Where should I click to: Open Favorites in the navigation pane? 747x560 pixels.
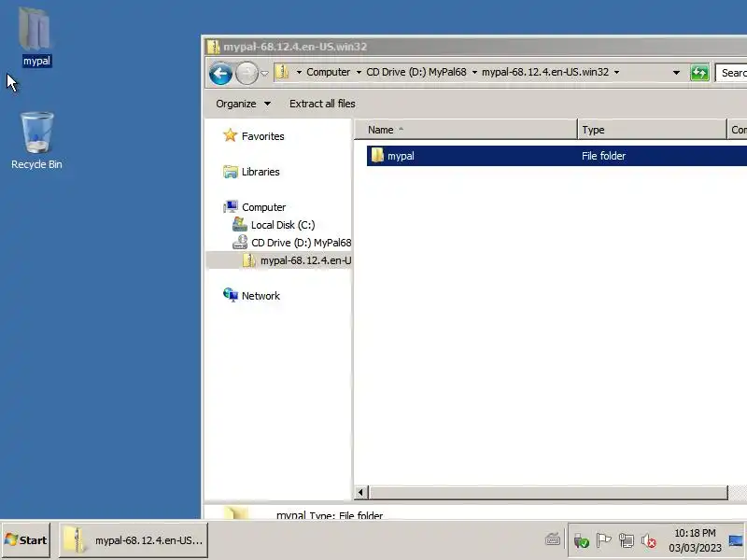tap(262, 136)
